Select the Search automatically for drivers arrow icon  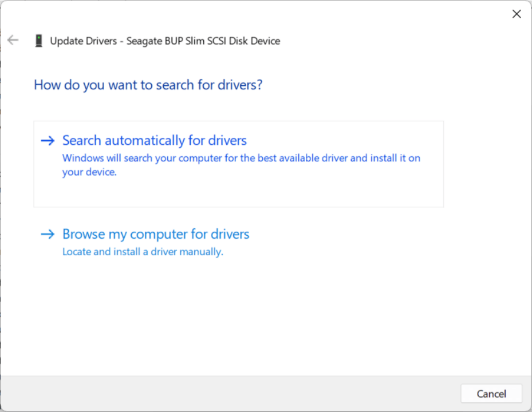(x=48, y=140)
